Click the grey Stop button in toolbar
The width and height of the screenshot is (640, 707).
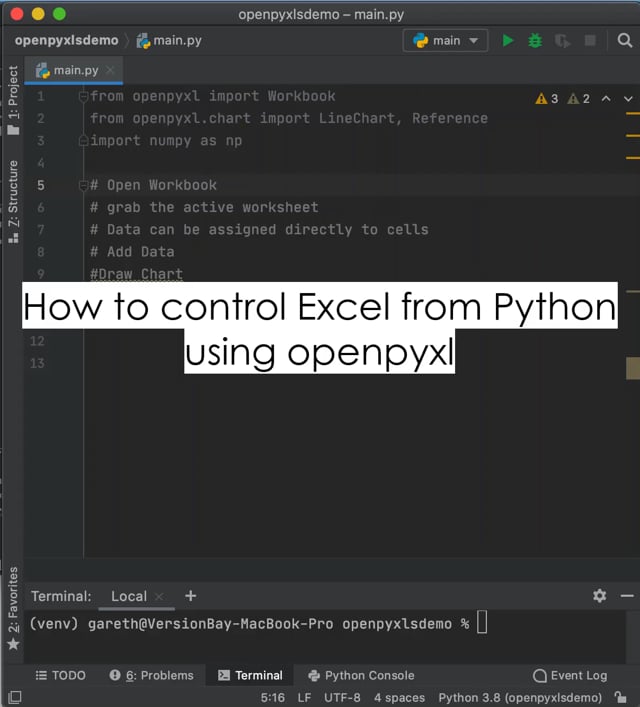click(x=589, y=41)
